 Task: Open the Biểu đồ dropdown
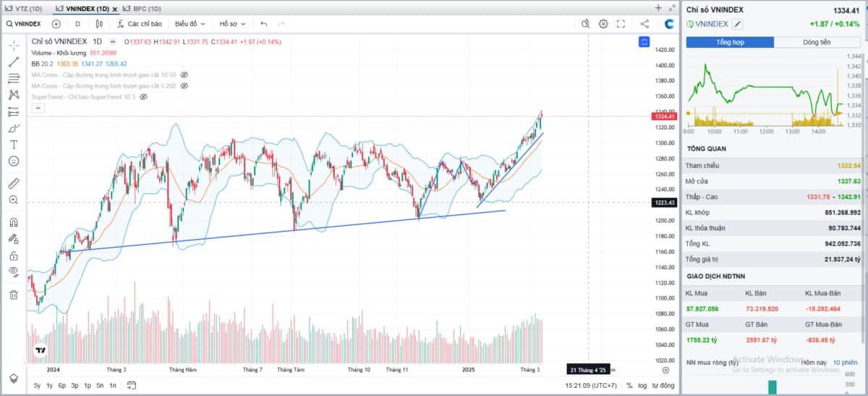[190, 24]
